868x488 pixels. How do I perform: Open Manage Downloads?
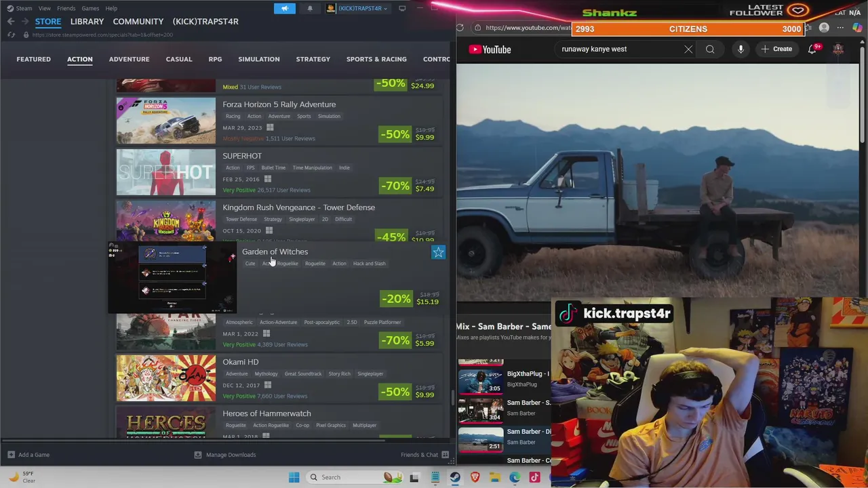tap(225, 455)
